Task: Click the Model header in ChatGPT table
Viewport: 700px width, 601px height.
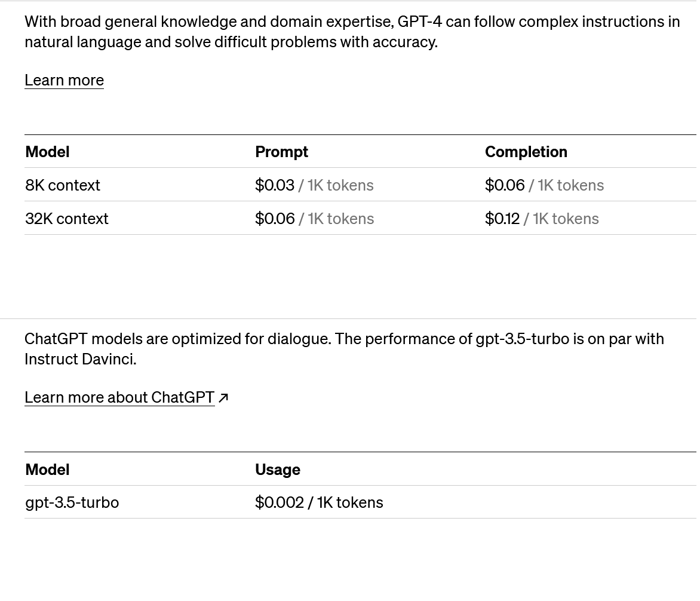Action: point(47,470)
